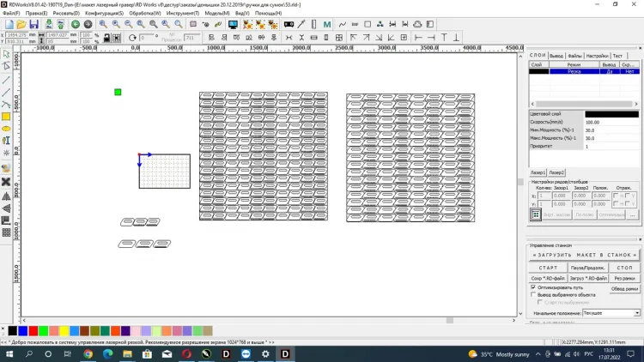Click the Array grid tool in left toolbar
Image resolution: width=644 pixels, height=362 pixels.
coord(6,232)
